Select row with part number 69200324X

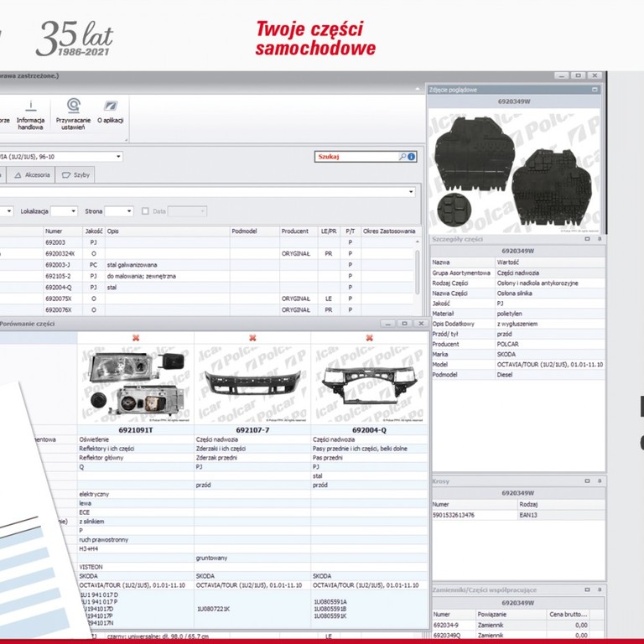(207, 254)
